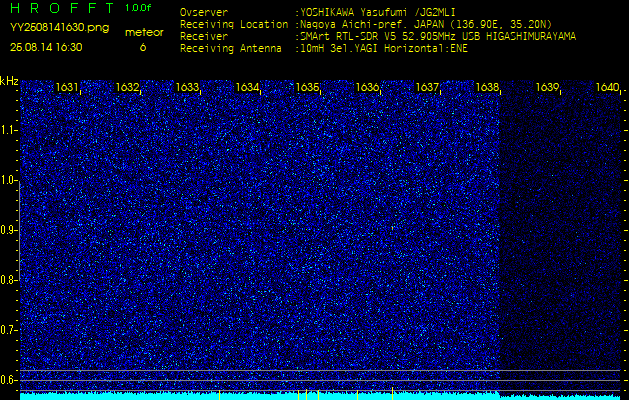Image resolution: width=629 pixels, height=400 pixels.
Task: Click yellow meteor marker just after the 1636 tick
Action: (392, 394)
